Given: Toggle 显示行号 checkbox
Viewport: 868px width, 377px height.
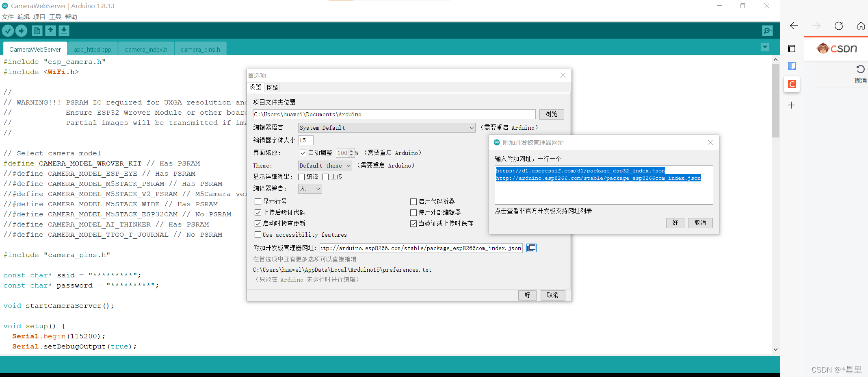Looking at the screenshot, I should coord(258,202).
